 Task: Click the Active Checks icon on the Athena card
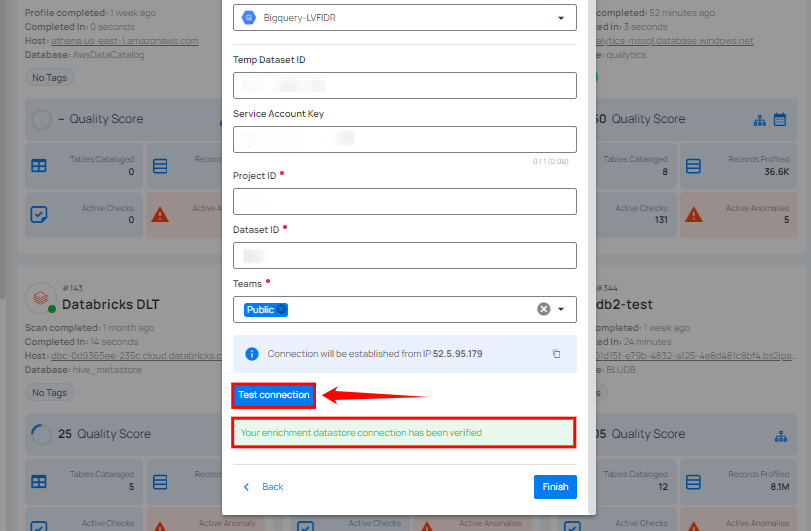coord(39,213)
